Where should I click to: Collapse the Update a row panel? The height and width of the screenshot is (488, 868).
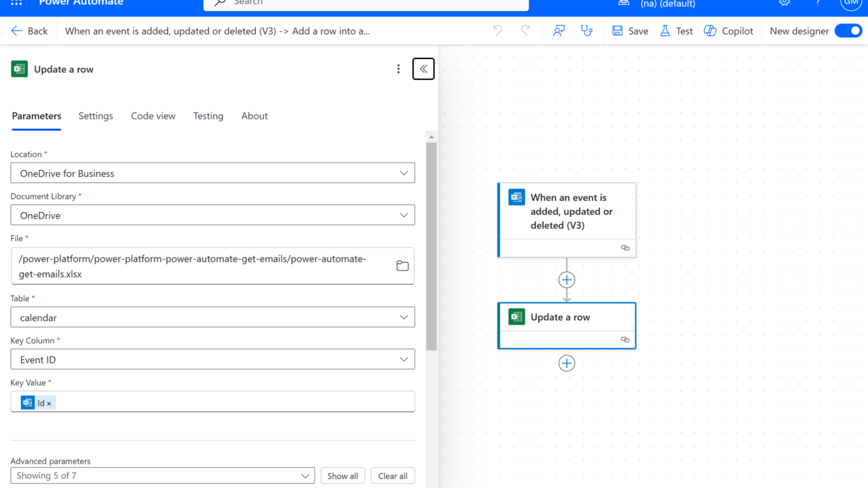tap(423, 69)
